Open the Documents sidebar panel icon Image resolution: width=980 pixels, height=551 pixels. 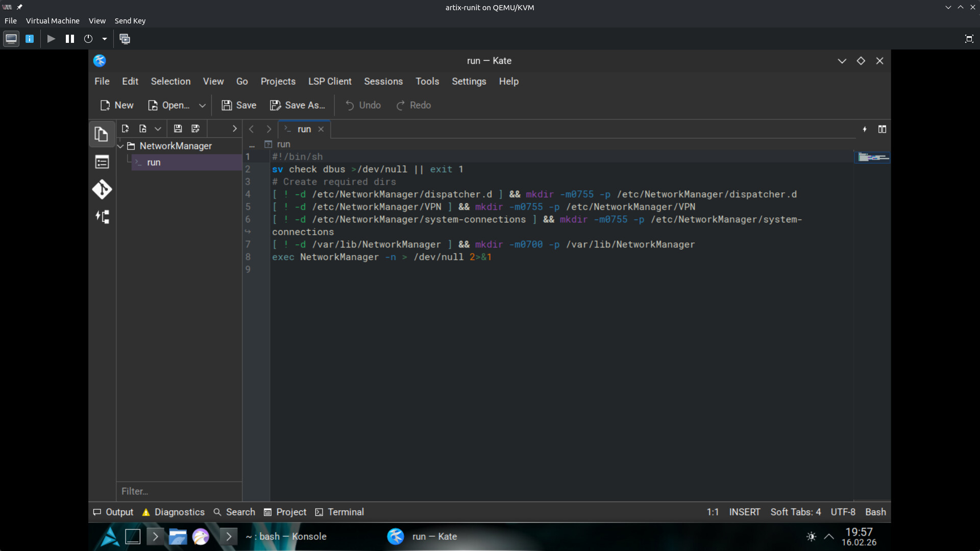102,134
